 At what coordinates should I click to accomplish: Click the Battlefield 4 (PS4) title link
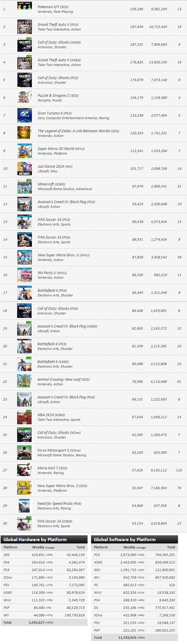(x=52, y=291)
